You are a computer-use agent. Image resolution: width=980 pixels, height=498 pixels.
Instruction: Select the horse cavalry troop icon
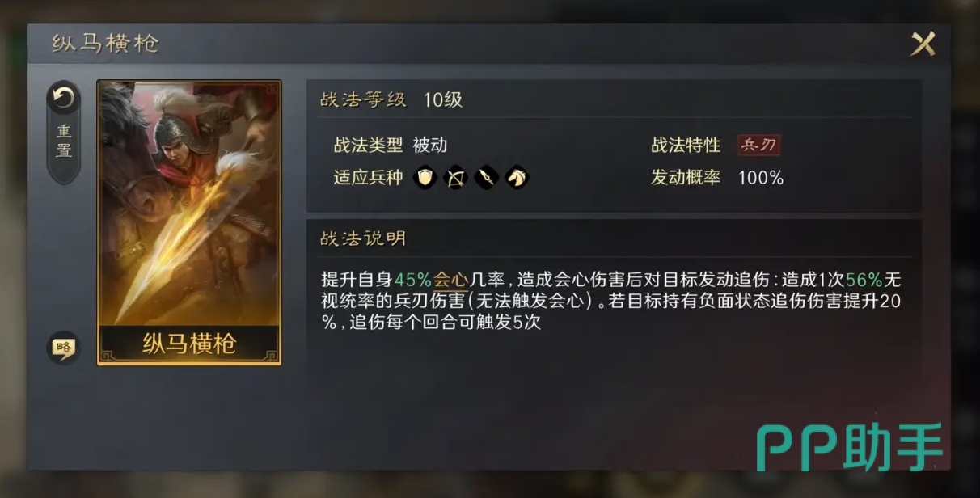(x=516, y=177)
